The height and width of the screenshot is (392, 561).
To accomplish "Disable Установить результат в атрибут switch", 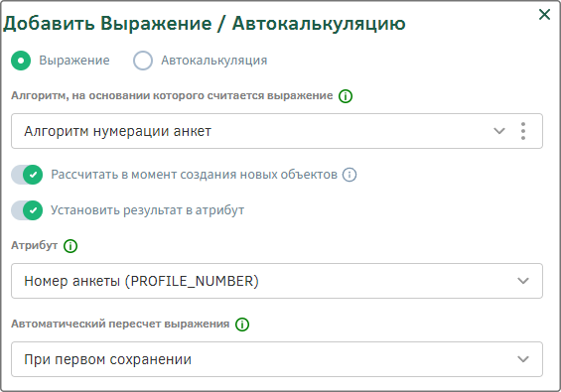I will click(27, 210).
